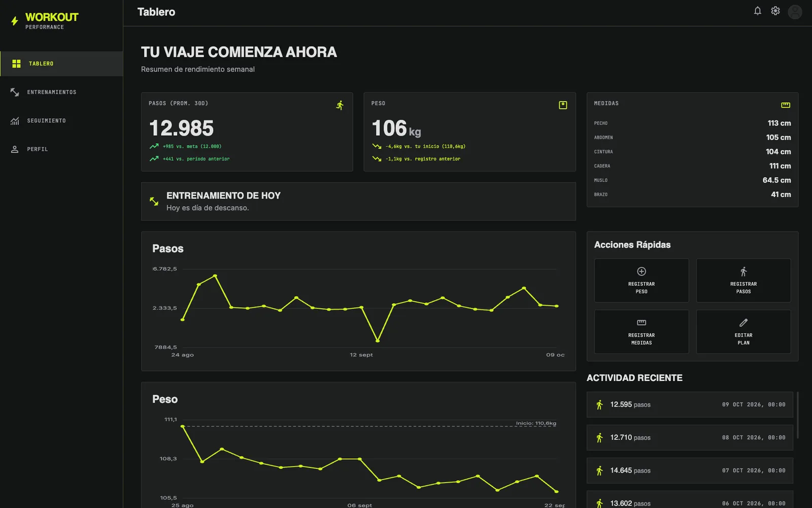Image resolution: width=812 pixels, height=508 pixels.
Task: Click the walking icon on 12.595 pasos row
Action: [599, 404]
